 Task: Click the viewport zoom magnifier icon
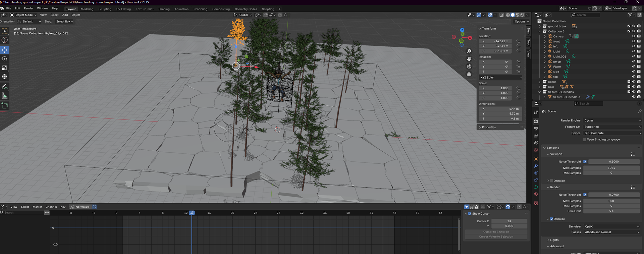[469, 51]
